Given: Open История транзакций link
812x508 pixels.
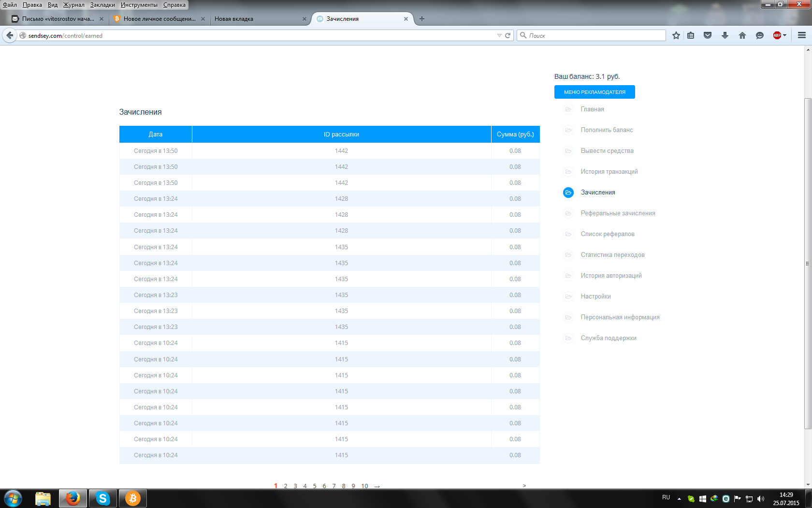Looking at the screenshot, I should pyautogui.click(x=609, y=172).
